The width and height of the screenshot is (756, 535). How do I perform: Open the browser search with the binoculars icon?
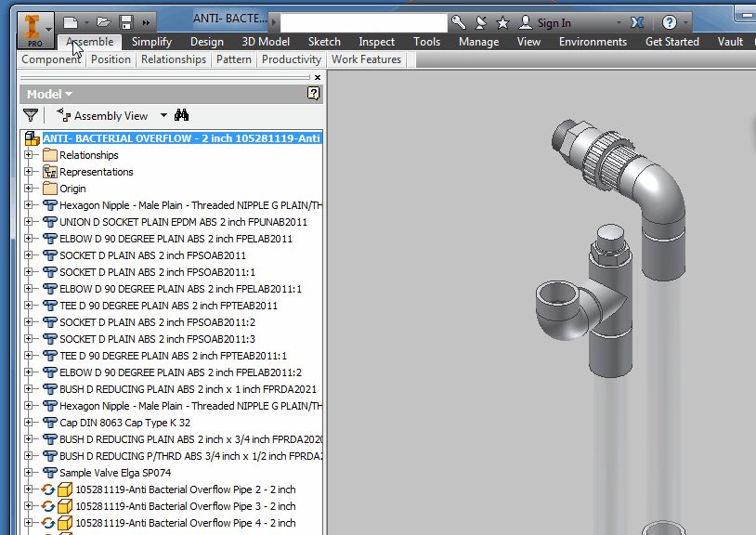tap(181, 115)
